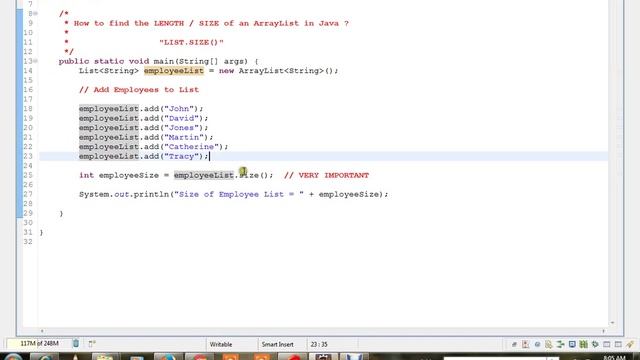Click the vertical scrollbar down arrow
640x360 pixels.
(612, 323)
